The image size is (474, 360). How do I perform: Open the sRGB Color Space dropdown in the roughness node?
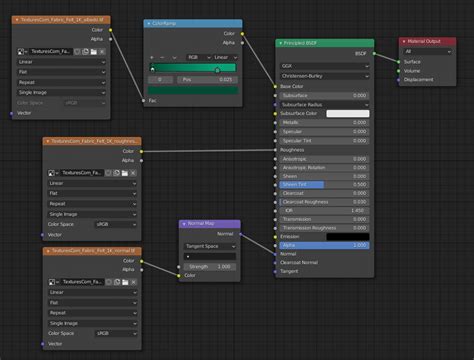(x=116, y=224)
